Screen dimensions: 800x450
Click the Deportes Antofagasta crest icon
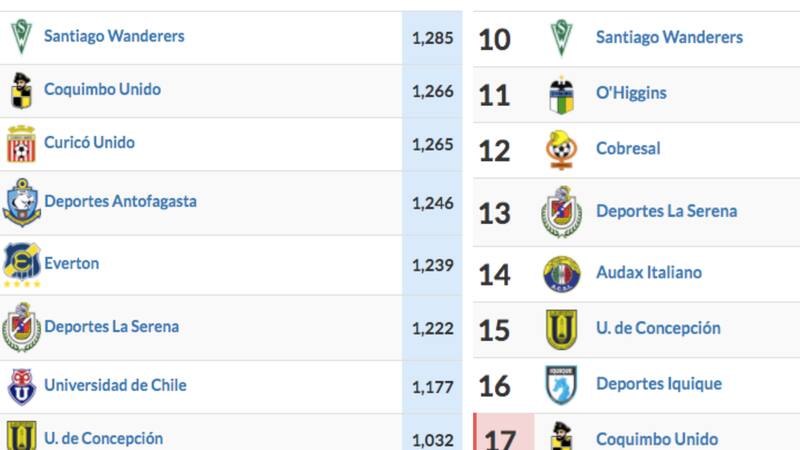(21, 203)
